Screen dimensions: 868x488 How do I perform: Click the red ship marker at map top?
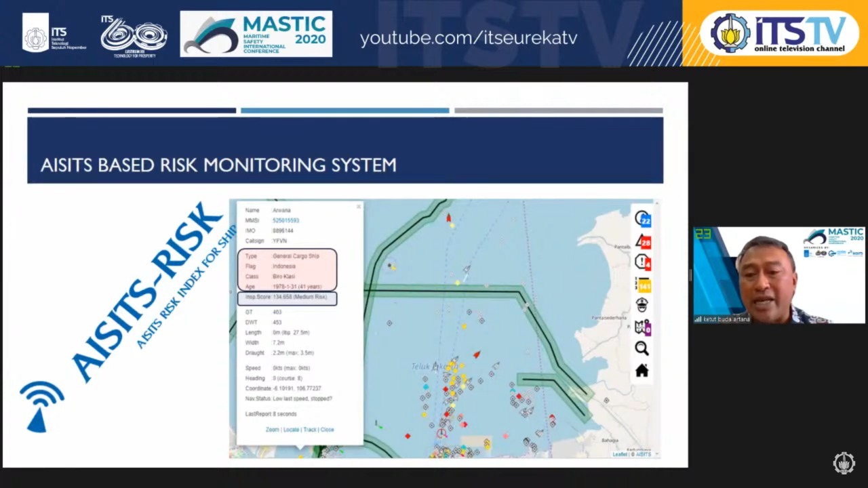tap(448, 218)
